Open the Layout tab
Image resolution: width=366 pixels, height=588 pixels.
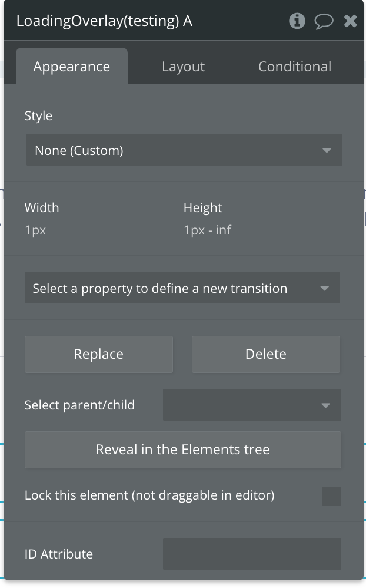[x=183, y=67]
